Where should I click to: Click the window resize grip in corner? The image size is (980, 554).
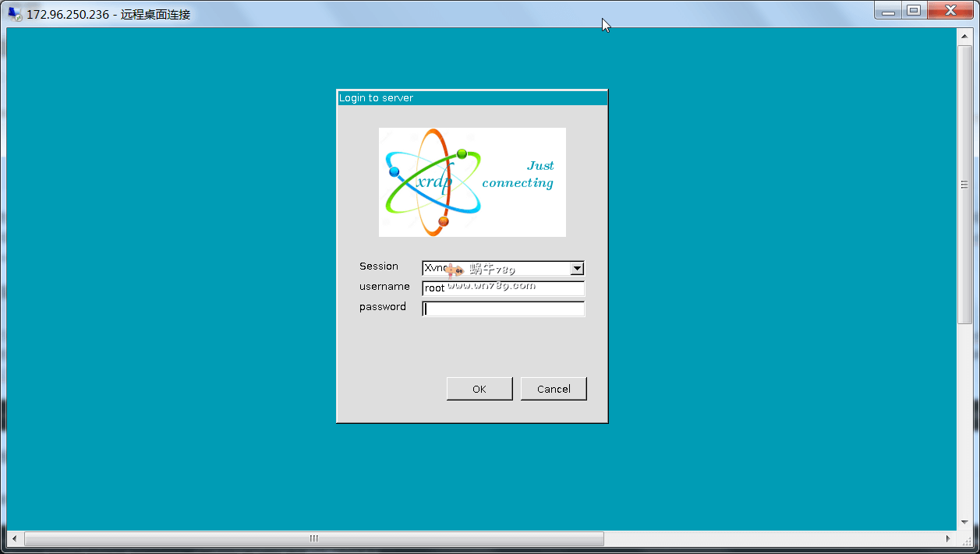967,540
